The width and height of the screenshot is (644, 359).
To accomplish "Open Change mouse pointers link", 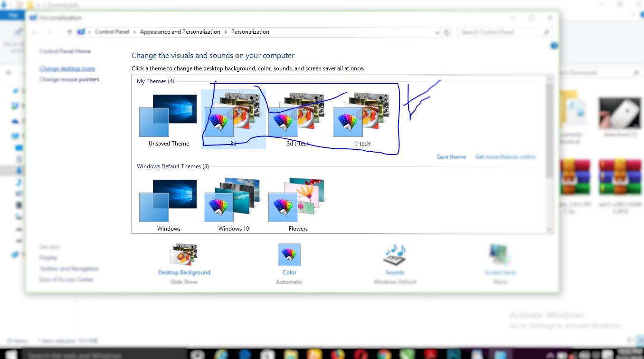I will click(69, 79).
